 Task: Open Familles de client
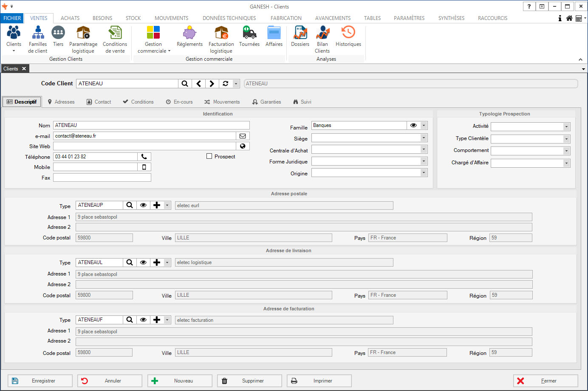coord(38,39)
